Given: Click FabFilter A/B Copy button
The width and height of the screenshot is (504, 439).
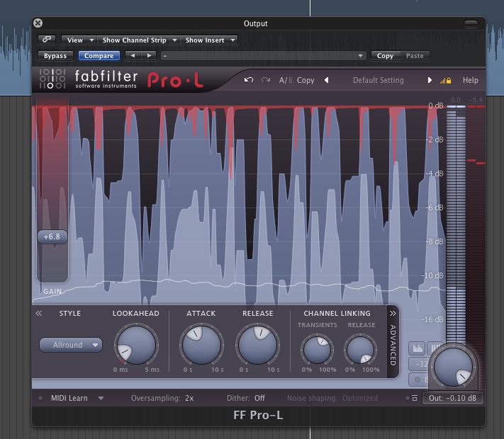Looking at the screenshot, I should coord(306,80).
